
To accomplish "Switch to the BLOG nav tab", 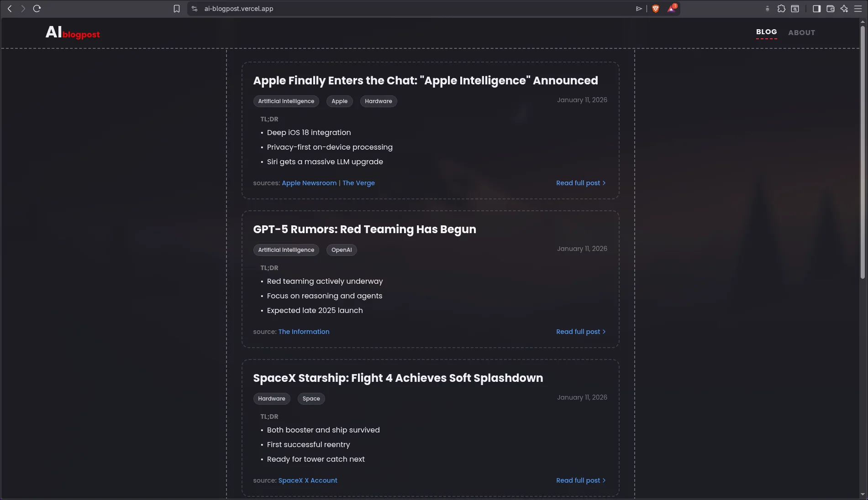I will click(766, 32).
